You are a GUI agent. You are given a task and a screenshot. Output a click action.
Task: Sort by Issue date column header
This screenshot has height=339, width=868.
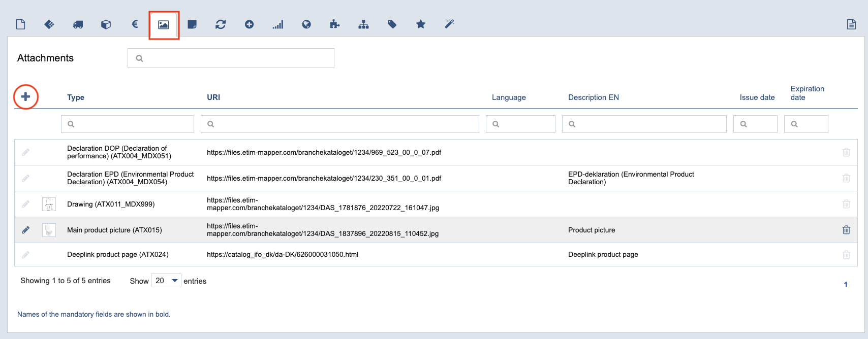click(757, 97)
